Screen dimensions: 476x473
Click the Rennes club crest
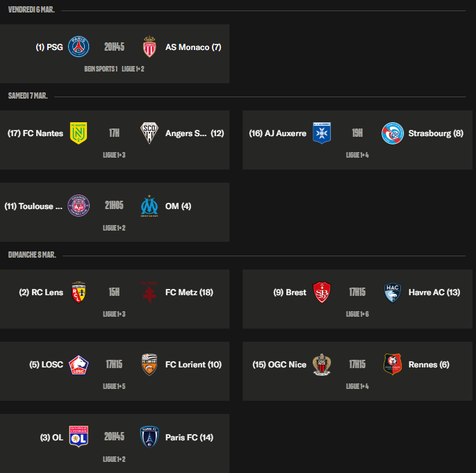point(393,365)
